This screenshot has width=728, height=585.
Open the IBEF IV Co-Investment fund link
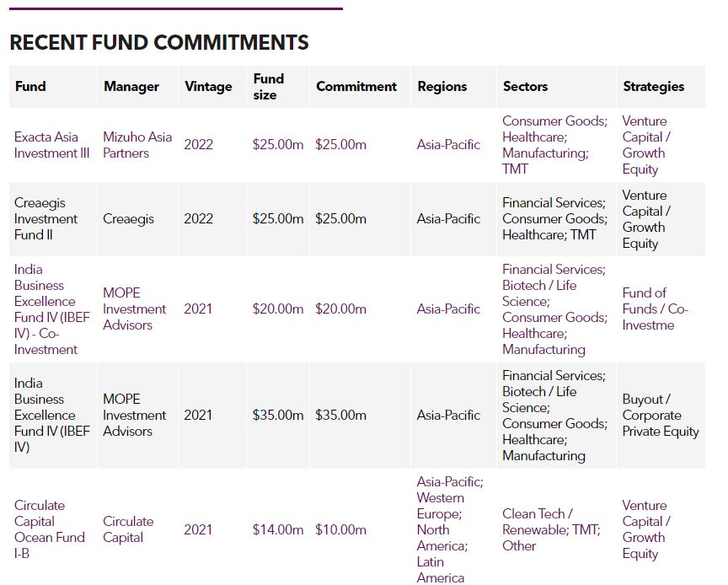tap(51, 309)
